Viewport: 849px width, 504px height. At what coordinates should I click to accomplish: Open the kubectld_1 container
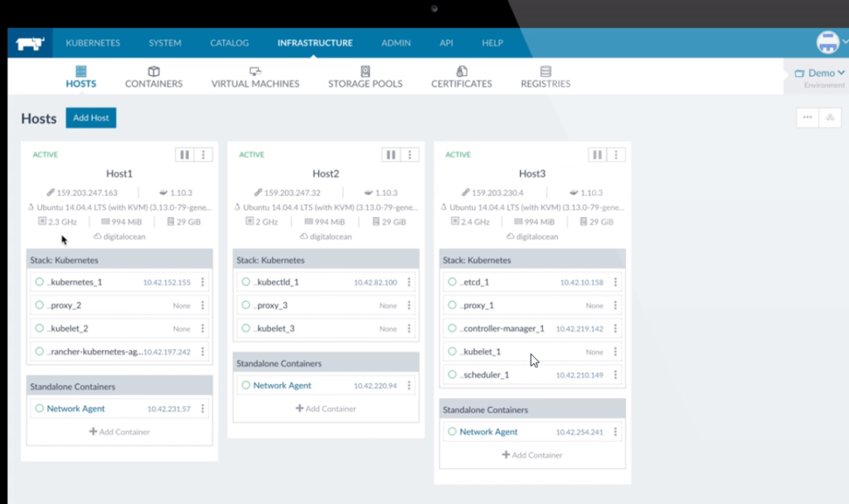coord(276,282)
